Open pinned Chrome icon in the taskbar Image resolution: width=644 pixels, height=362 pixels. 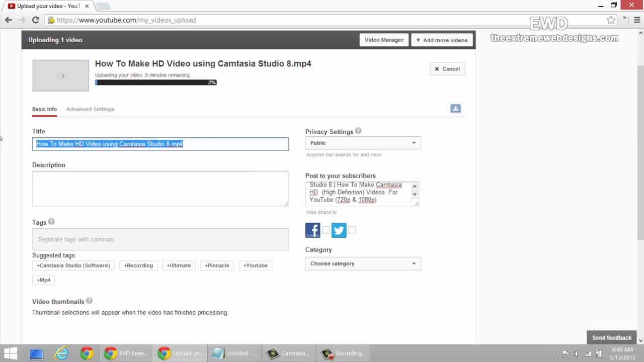(x=87, y=353)
